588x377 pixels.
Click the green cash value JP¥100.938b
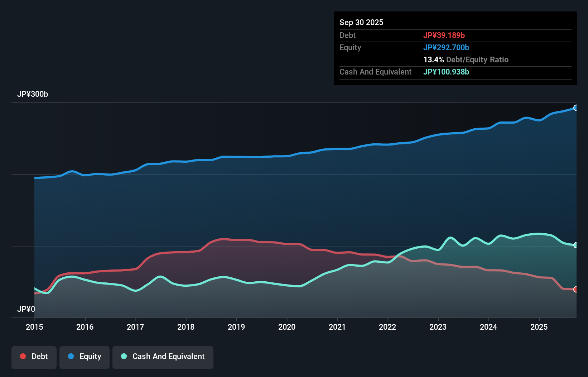(446, 72)
